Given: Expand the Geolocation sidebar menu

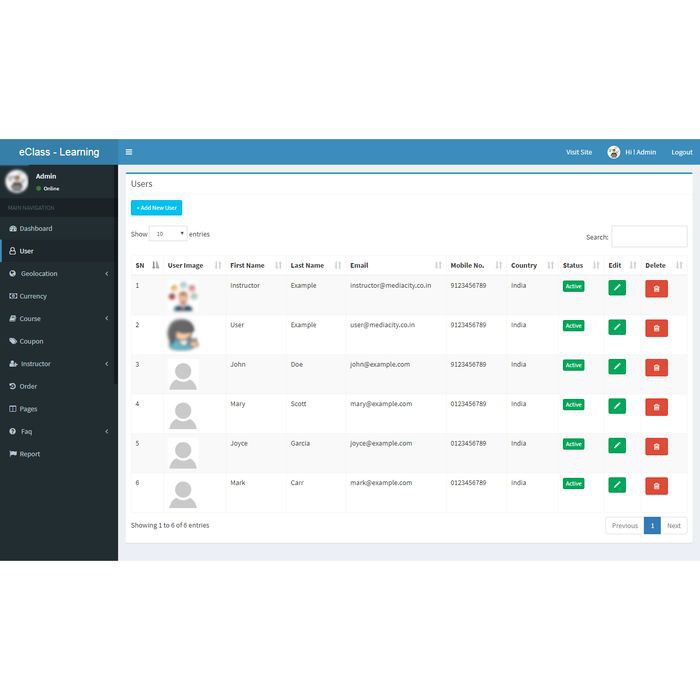Looking at the screenshot, I should pos(59,274).
